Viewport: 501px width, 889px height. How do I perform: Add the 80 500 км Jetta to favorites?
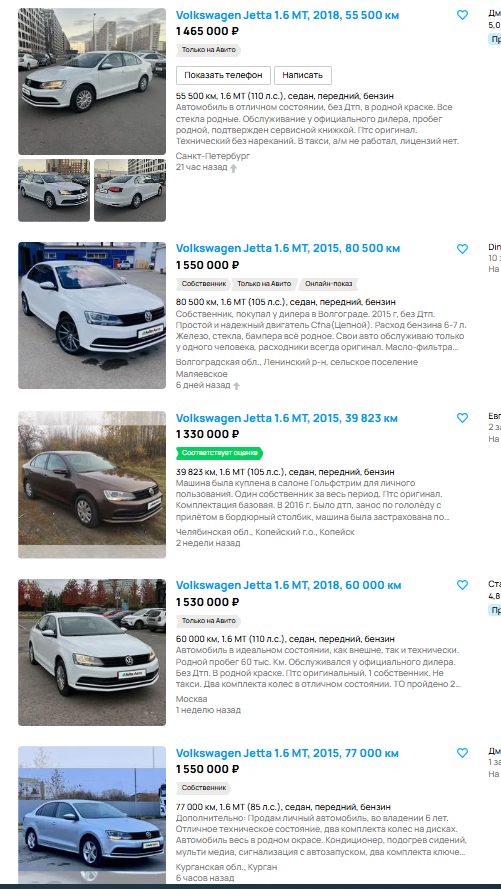[462, 249]
